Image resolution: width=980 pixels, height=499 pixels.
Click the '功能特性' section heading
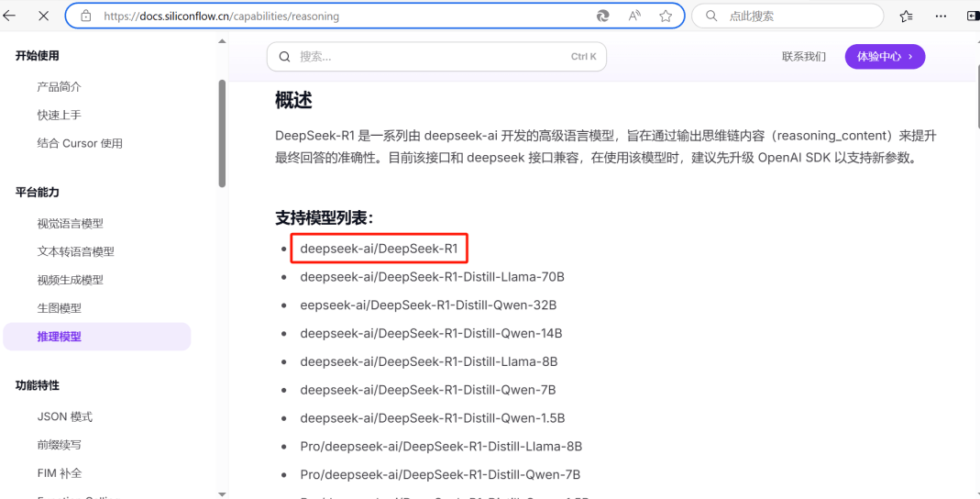pyautogui.click(x=38, y=385)
